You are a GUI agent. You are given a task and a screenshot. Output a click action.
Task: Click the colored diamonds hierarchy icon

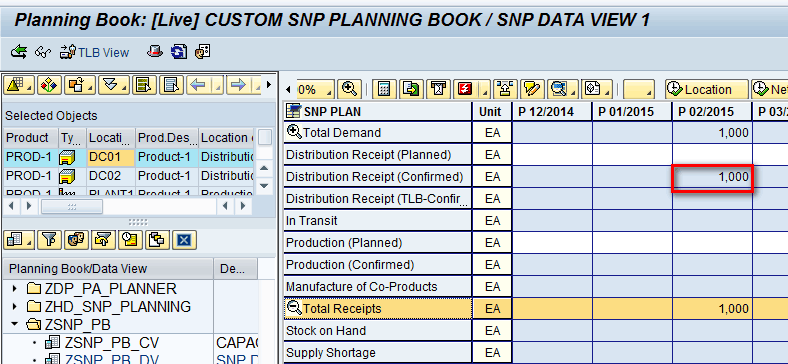(x=49, y=85)
